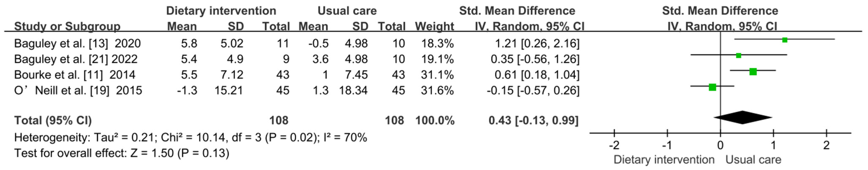The image size is (868, 170).
Task: Click the 31.6% weight value
Action: (437, 91)
